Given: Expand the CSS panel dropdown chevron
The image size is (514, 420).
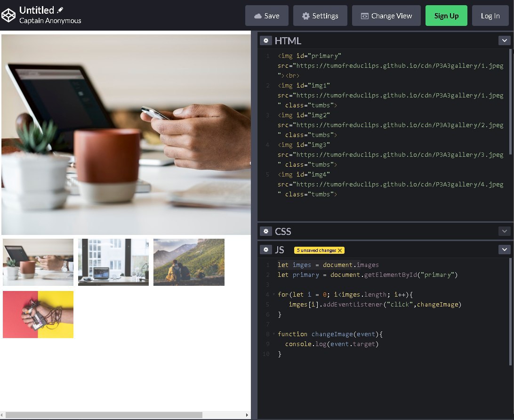Looking at the screenshot, I should pyautogui.click(x=505, y=231).
